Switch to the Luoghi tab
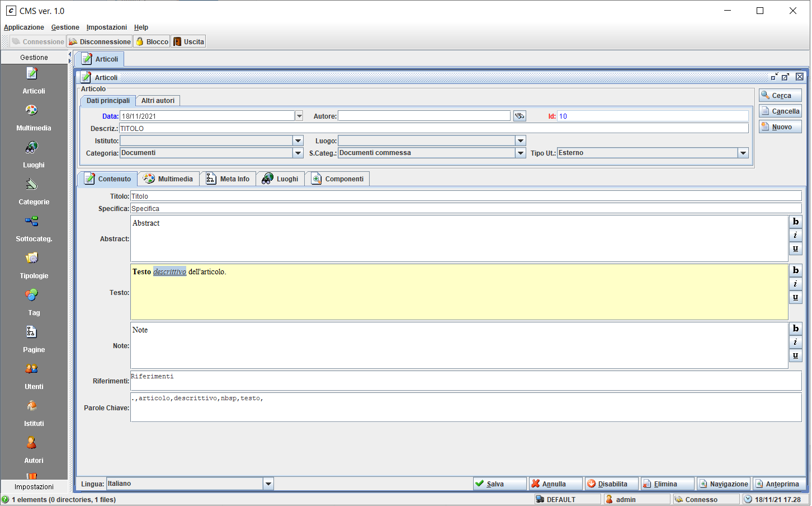812x506 pixels. (x=280, y=179)
